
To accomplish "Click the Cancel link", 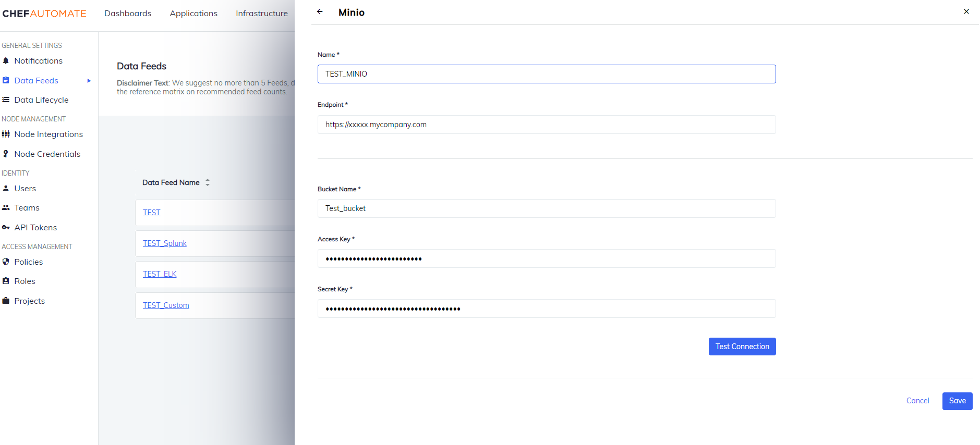I will 917,401.
